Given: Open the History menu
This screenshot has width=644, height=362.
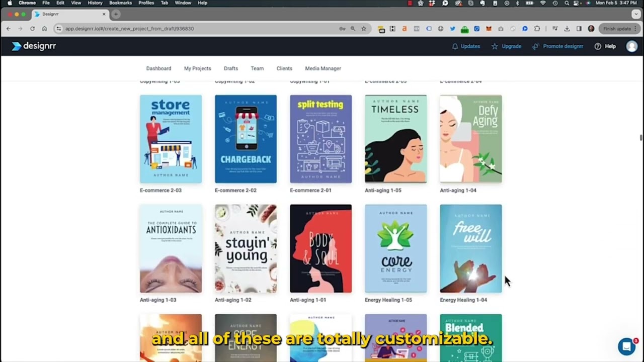Looking at the screenshot, I should click(x=95, y=3).
